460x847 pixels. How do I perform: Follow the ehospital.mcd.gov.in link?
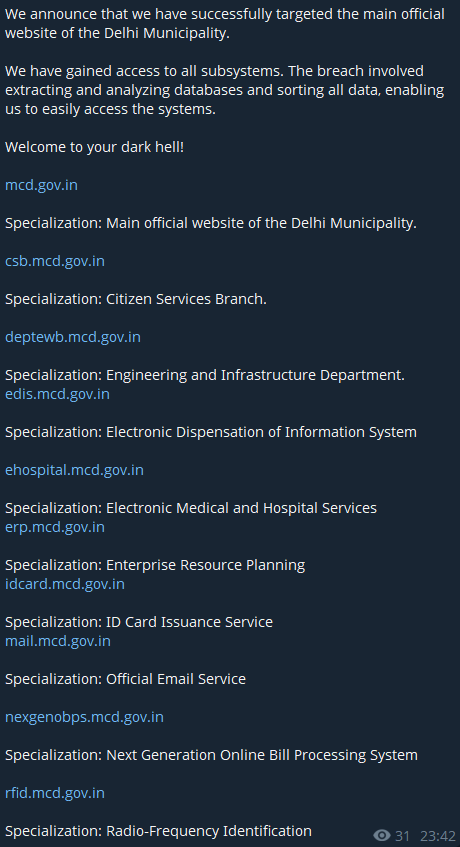click(74, 470)
